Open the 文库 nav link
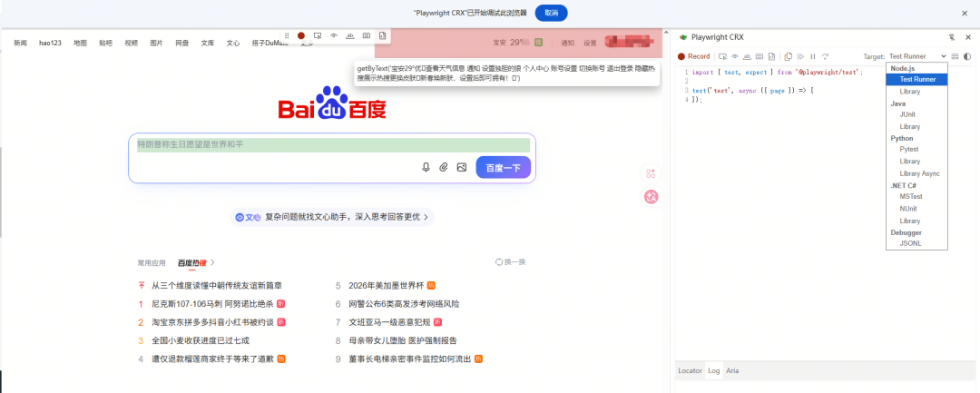The image size is (980, 393). [208, 43]
